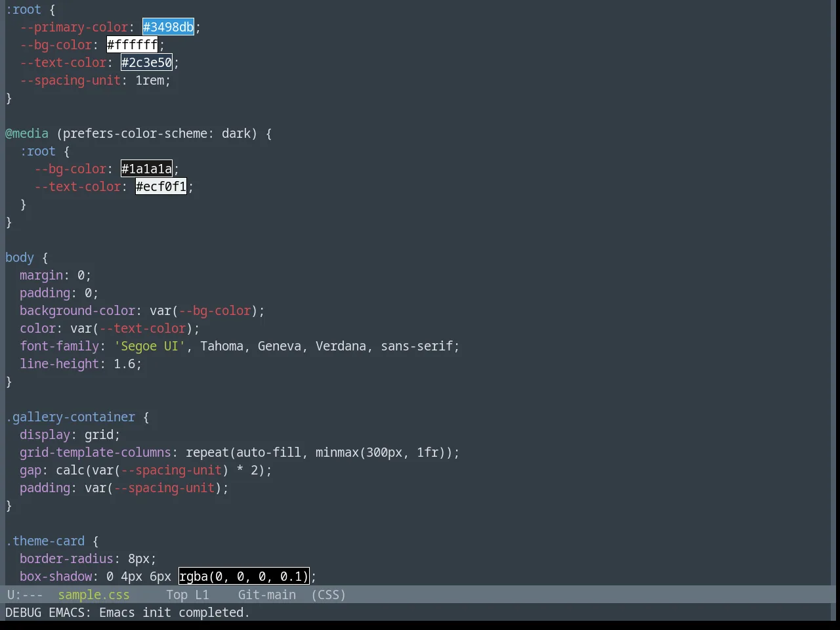Image resolution: width=840 pixels, height=630 pixels.
Task: Click the #ffffff color swatch
Action: tap(132, 45)
